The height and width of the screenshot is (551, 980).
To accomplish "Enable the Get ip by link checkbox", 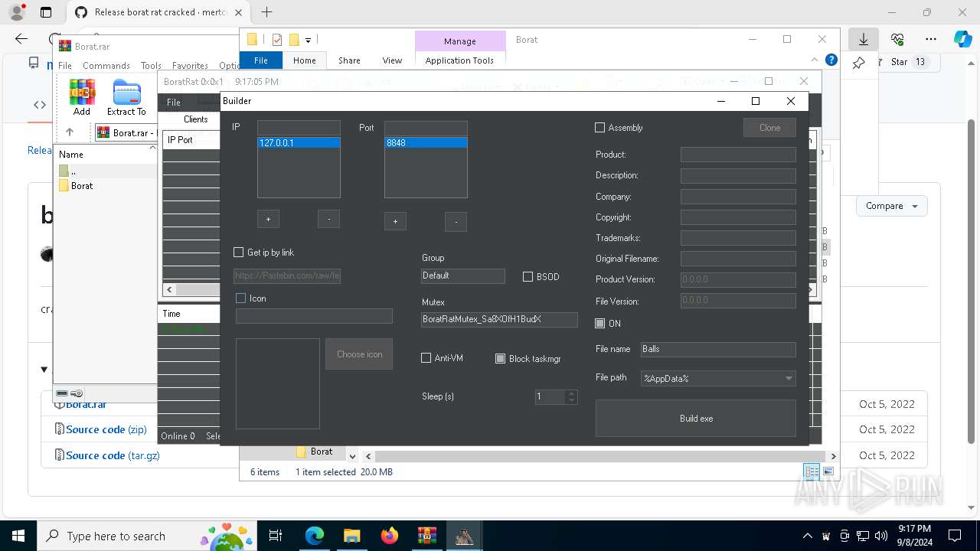I will pyautogui.click(x=238, y=252).
